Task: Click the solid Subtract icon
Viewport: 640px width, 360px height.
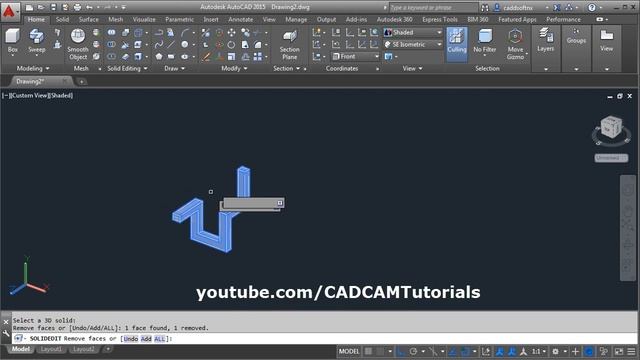Action: pos(111,44)
